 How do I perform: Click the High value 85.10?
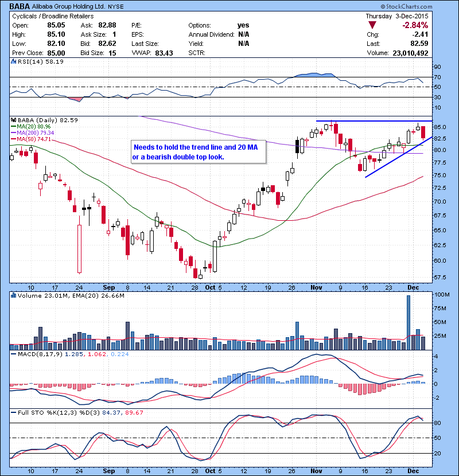pos(56,34)
